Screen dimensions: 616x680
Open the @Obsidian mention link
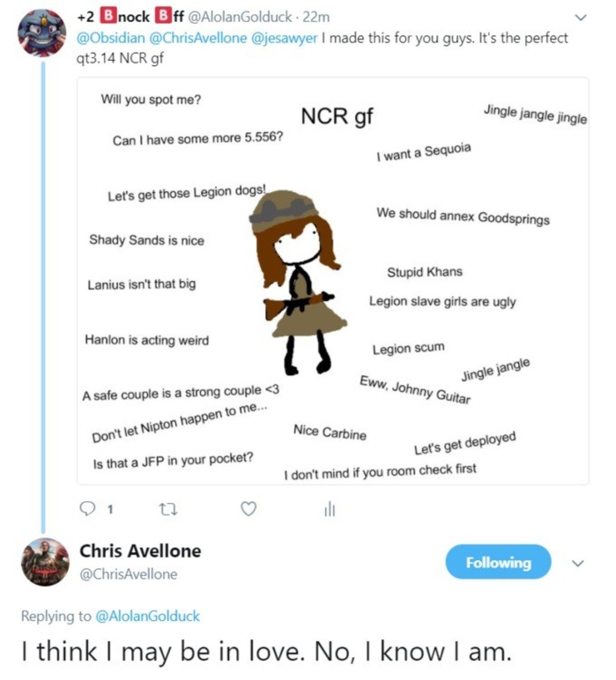(110, 38)
